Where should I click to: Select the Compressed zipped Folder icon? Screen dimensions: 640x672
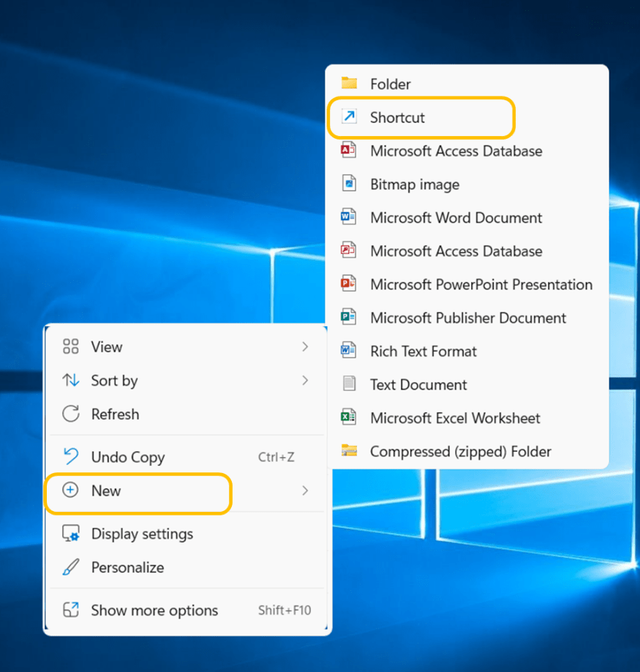(350, 451)
